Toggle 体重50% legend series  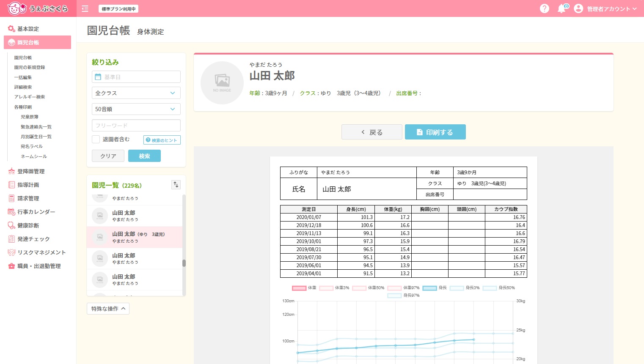pyautogui.click(x=368, y=288)
